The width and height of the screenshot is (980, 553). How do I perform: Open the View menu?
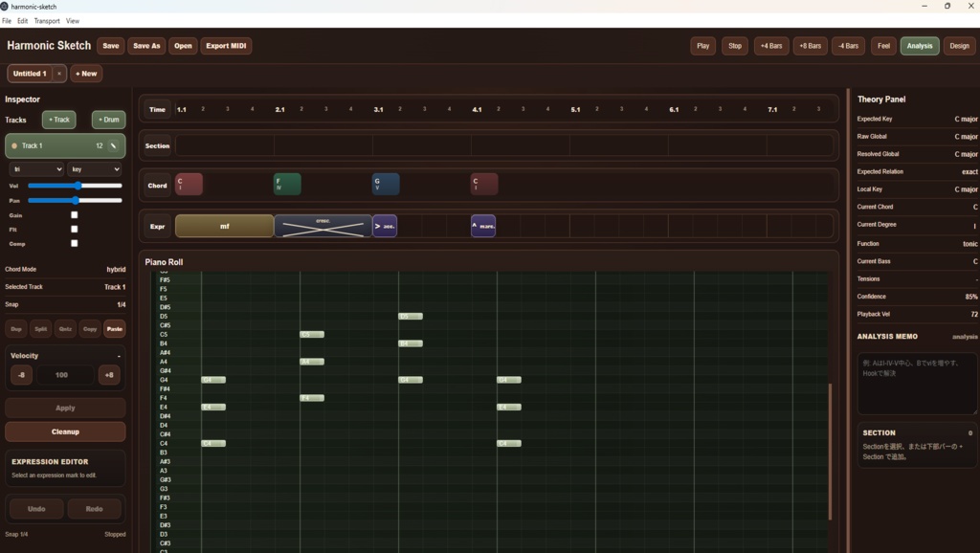(x=73, y=21)
